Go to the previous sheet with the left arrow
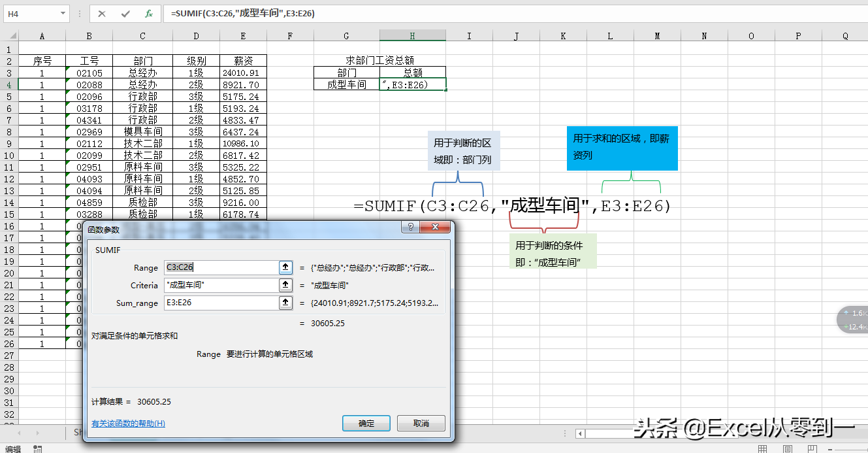Viewport: 868px width, 453px height. [19, 433]
